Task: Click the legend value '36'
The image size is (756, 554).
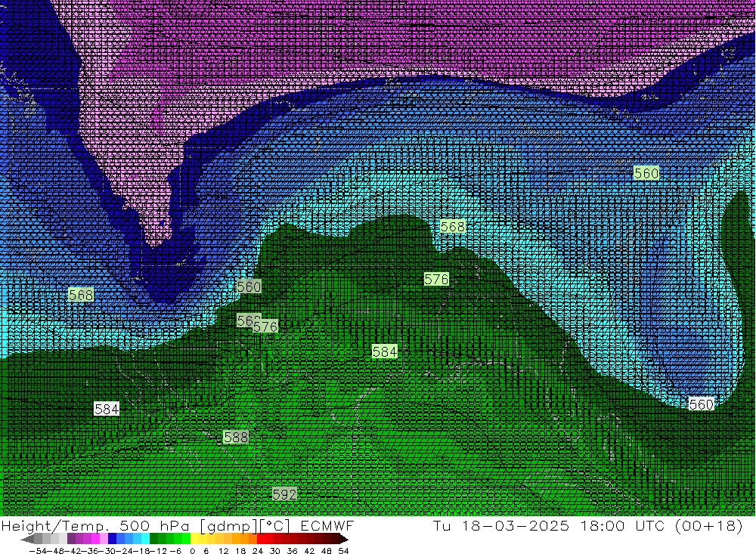Action: click(292, 551)
